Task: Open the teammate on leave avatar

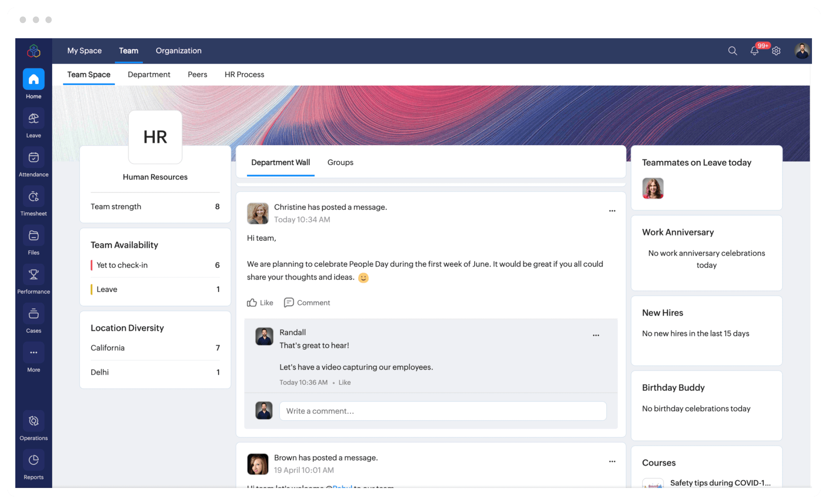Action: coord(653,188)
